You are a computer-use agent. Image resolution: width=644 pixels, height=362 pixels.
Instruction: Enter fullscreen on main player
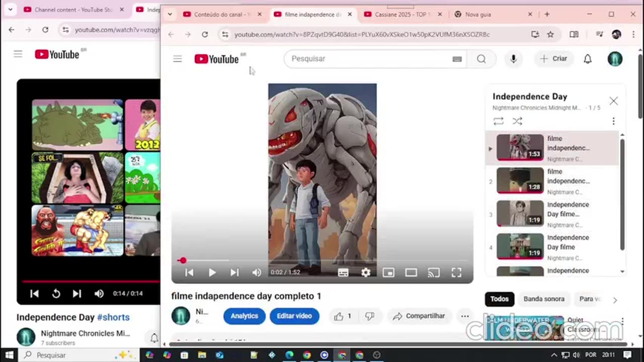456,273
